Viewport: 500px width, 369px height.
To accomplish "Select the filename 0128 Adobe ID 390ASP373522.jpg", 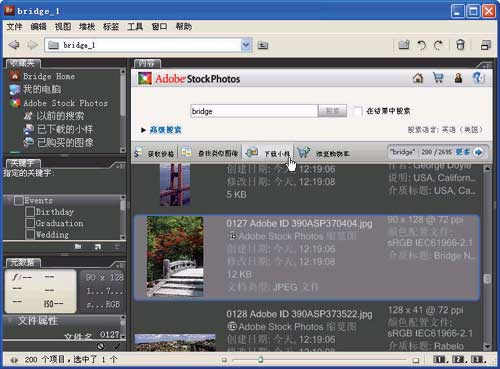I will [299, 314].
